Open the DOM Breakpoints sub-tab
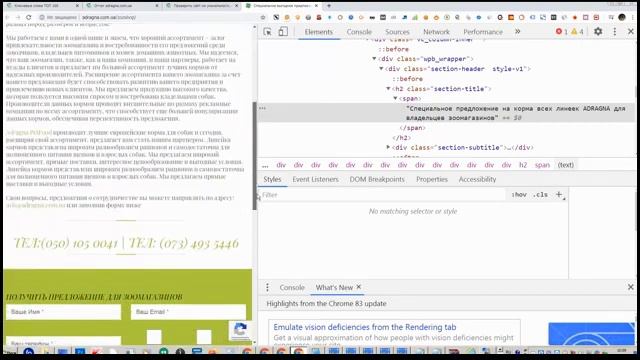Screen dimensions: 640x360 coord(377,179)
